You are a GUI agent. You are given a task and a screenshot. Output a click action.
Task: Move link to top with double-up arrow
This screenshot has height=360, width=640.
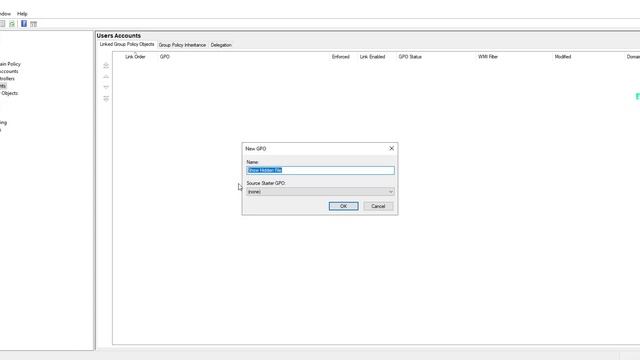pyautogui.click(x=106, y=66)
